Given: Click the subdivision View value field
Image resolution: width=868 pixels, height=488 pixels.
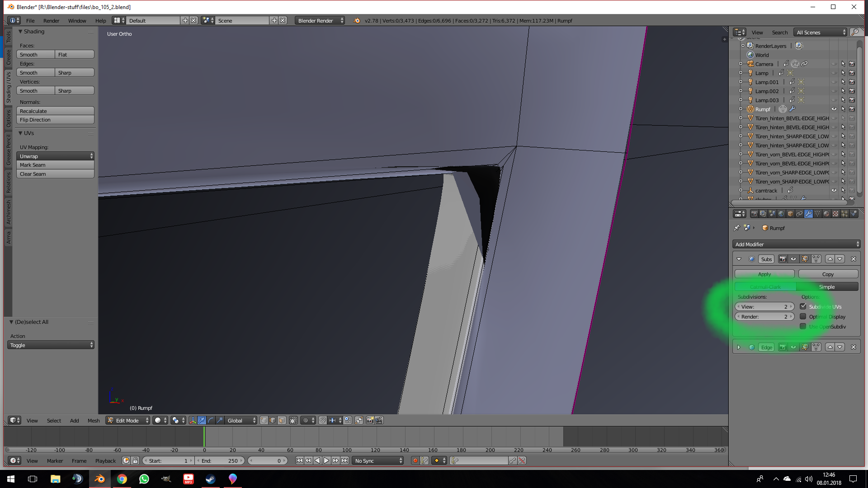Looking at the screenshot, I should pyautogui.click(x=764, y=307).
